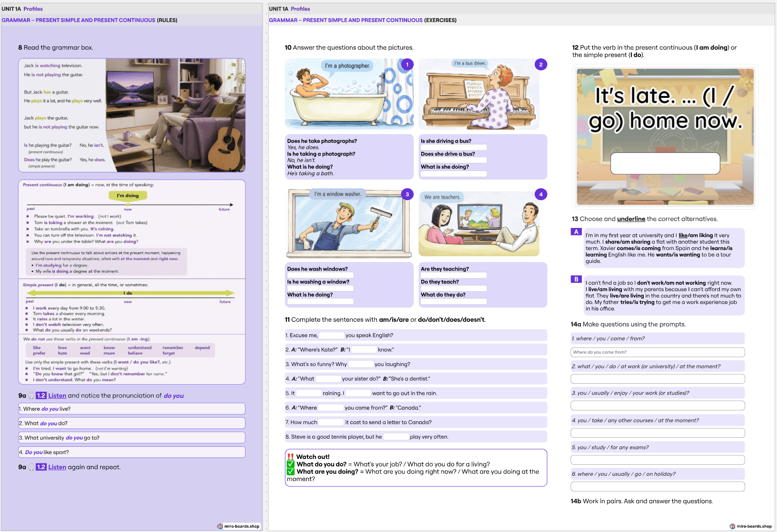This screenshot has height=532, width=777.
Task: Click the white answer box on the 'It's late' card
Action: click(x=665, y=163)
